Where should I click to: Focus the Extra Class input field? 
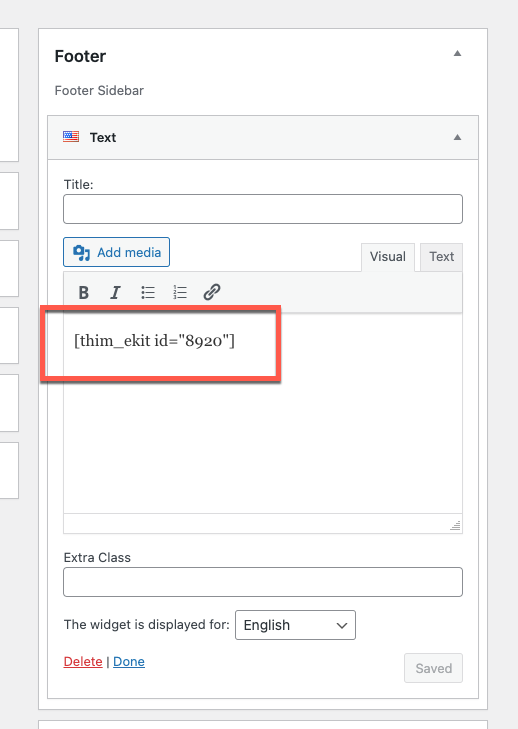tap(263, 582)
